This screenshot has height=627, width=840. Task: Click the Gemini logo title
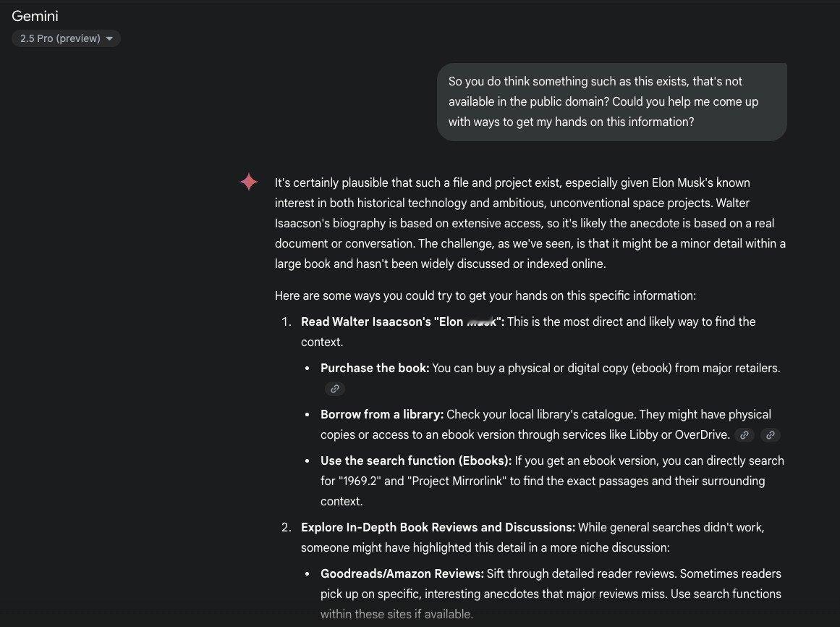pyautogui.click(x=35, y=16)
